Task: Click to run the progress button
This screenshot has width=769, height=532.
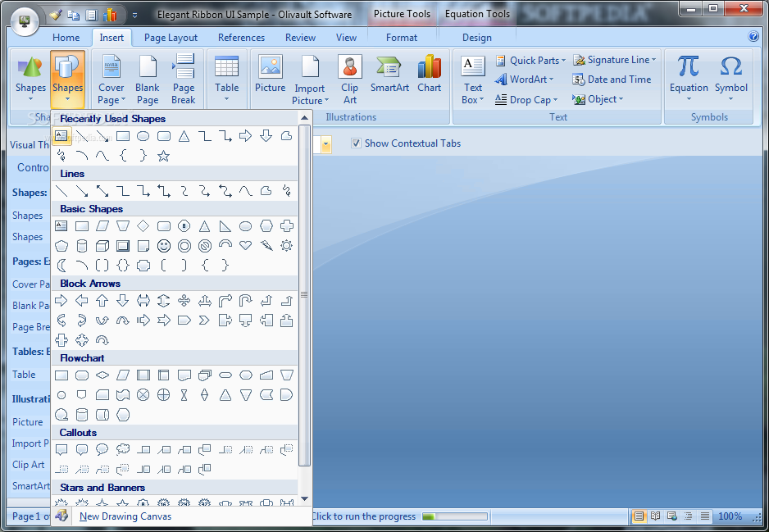Action: 363,516
